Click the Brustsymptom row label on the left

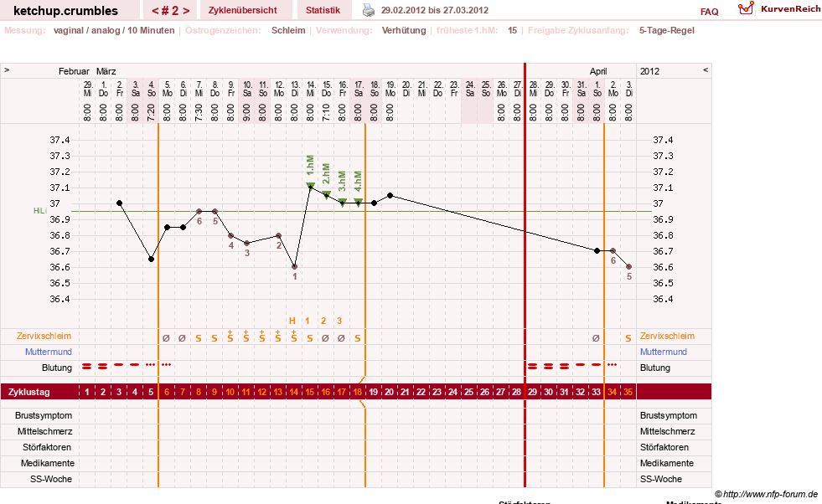[44, 415]
